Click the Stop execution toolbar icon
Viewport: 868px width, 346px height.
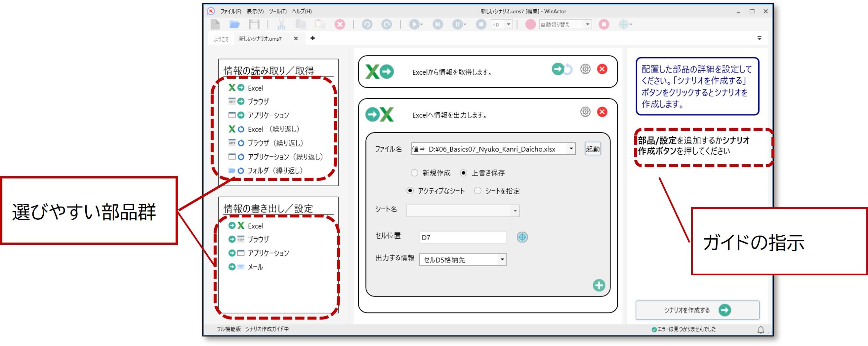coord(481,24)
